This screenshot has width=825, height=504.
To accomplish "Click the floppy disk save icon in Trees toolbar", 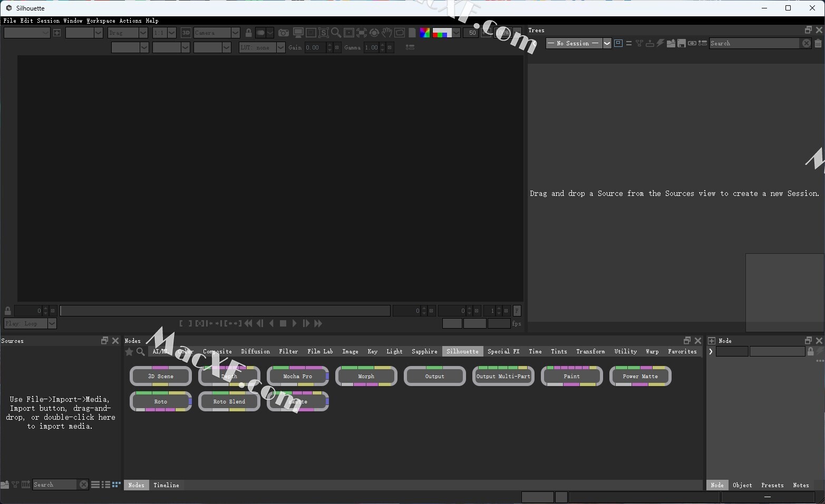I will (x=682, y=43).
